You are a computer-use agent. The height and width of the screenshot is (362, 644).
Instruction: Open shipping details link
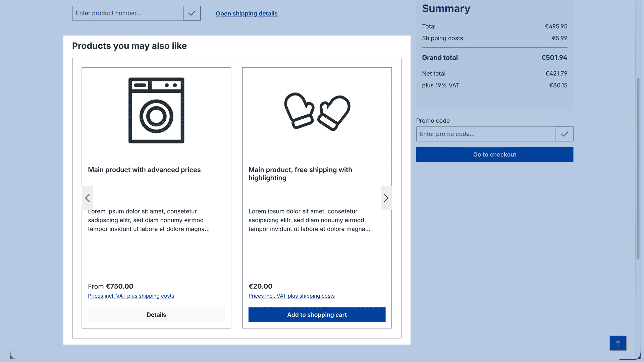[x=247, y=13]
